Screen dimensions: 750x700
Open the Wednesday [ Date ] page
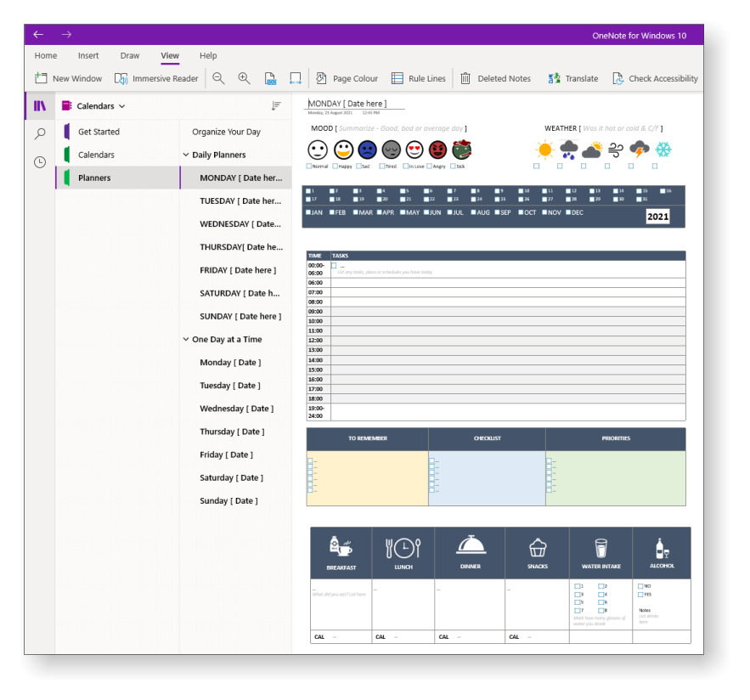point(236,409)
